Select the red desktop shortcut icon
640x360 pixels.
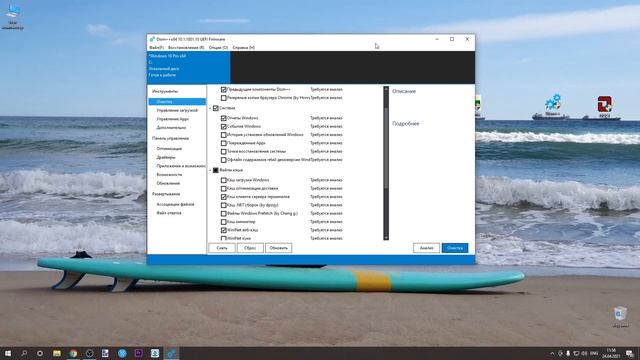[604, 106]
